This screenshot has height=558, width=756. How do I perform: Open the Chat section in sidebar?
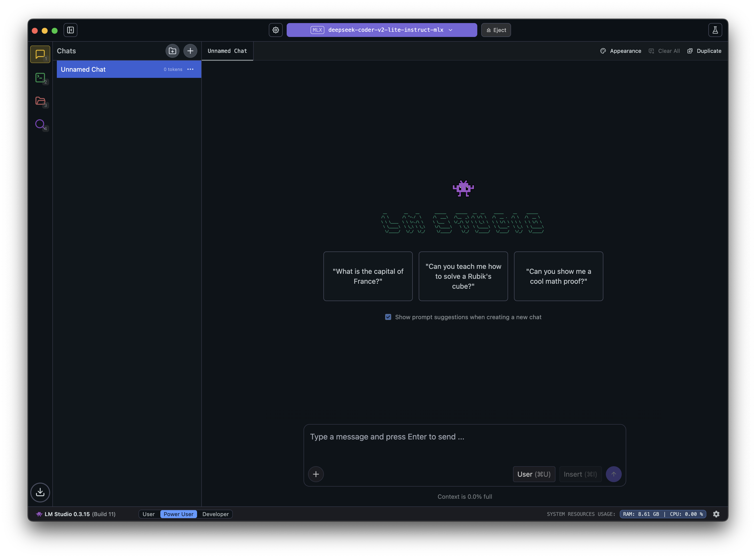point(40,54)
